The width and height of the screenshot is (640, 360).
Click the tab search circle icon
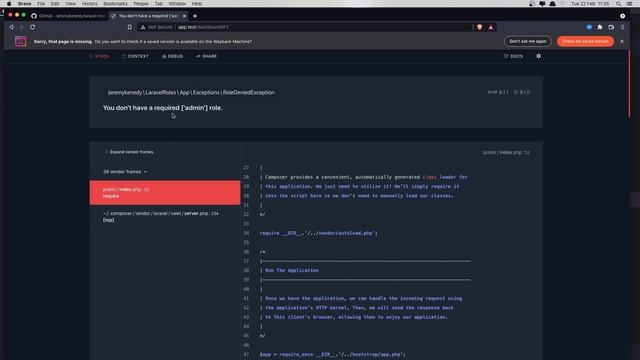[622, 16]
